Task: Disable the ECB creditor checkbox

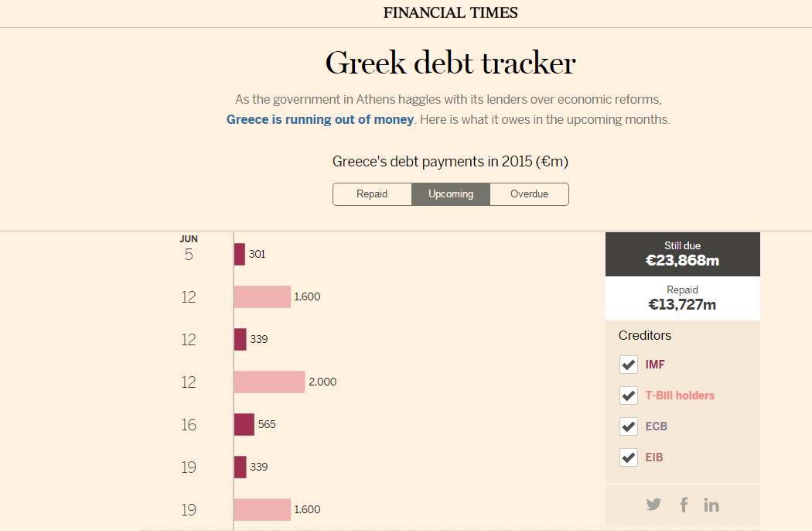Action: pos(629,427)
